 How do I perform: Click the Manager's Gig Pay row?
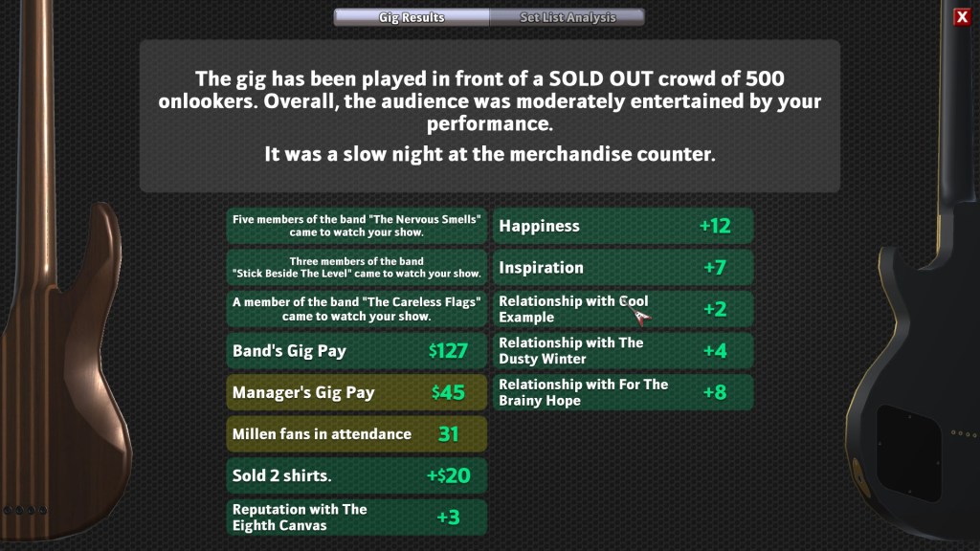(x=356, y=392)
